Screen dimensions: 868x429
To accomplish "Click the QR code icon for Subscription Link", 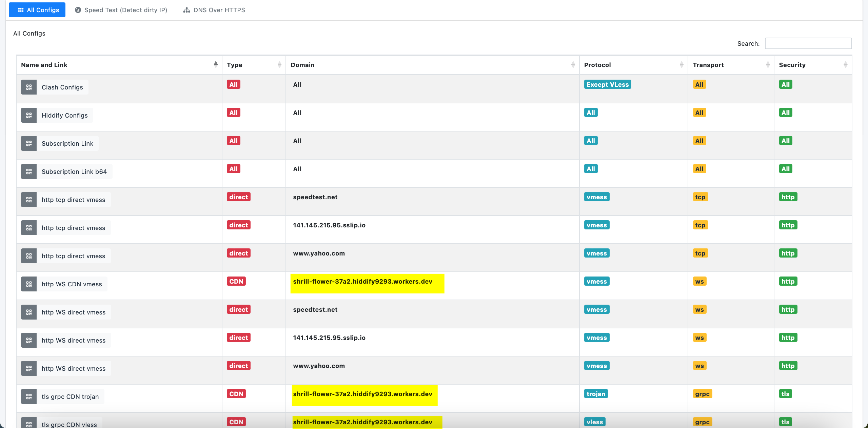I will click(29, 143).
